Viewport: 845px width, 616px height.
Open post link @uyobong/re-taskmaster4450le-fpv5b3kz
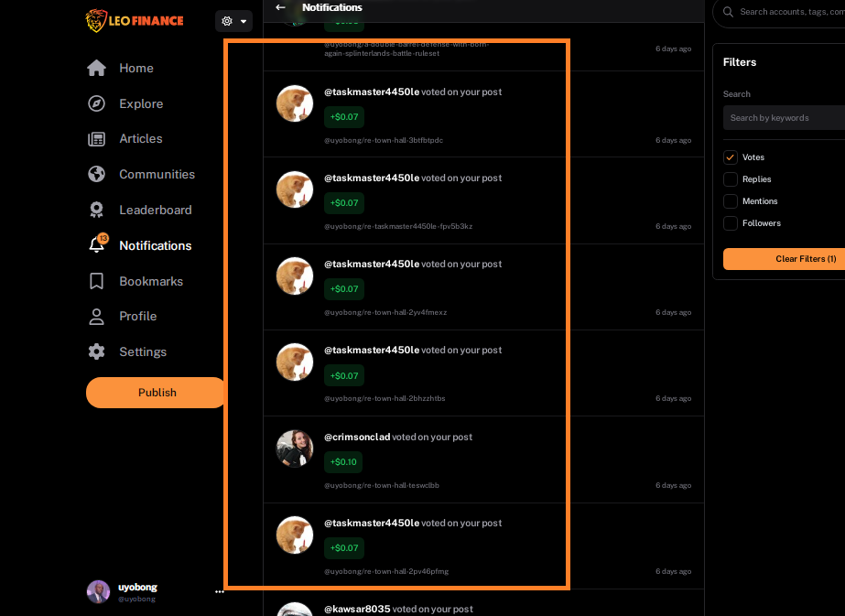click(x=398, y=226)
